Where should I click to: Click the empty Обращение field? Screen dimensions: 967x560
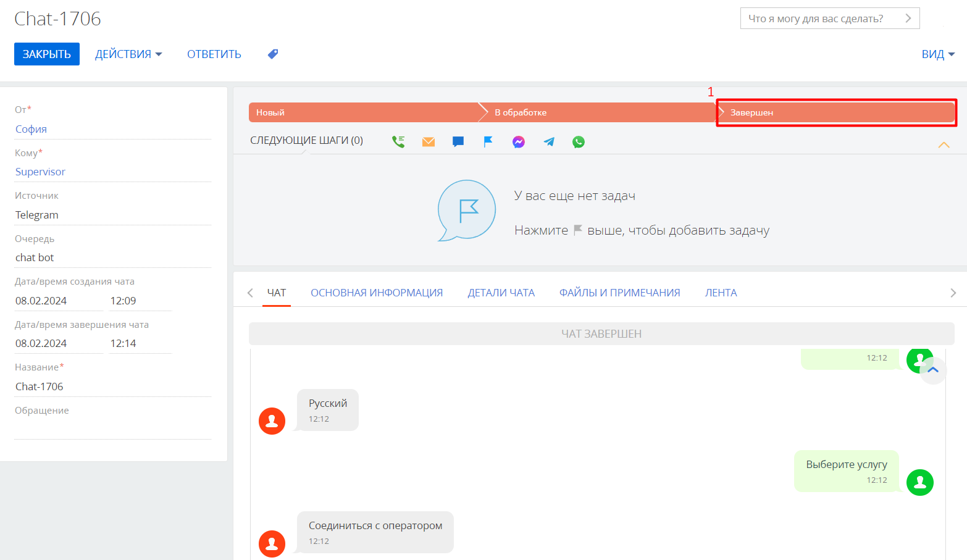tap(113, 429)
